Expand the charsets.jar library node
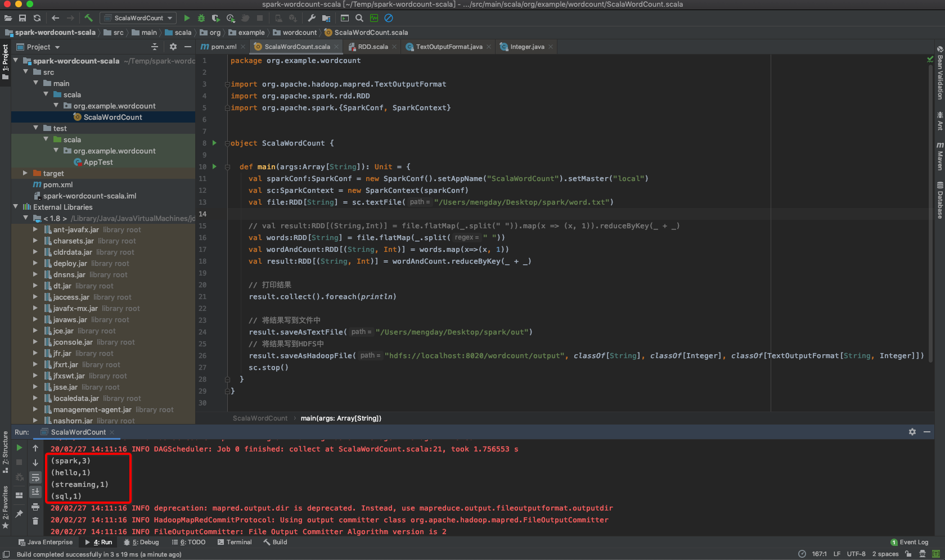This screenshot has height=560, width=945. click(x=35, y=241)
